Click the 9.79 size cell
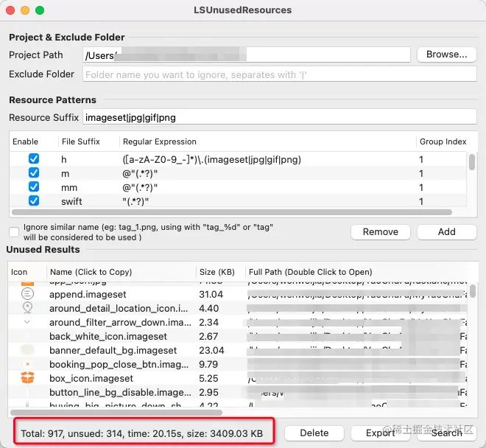 click(x=208, y=364)
